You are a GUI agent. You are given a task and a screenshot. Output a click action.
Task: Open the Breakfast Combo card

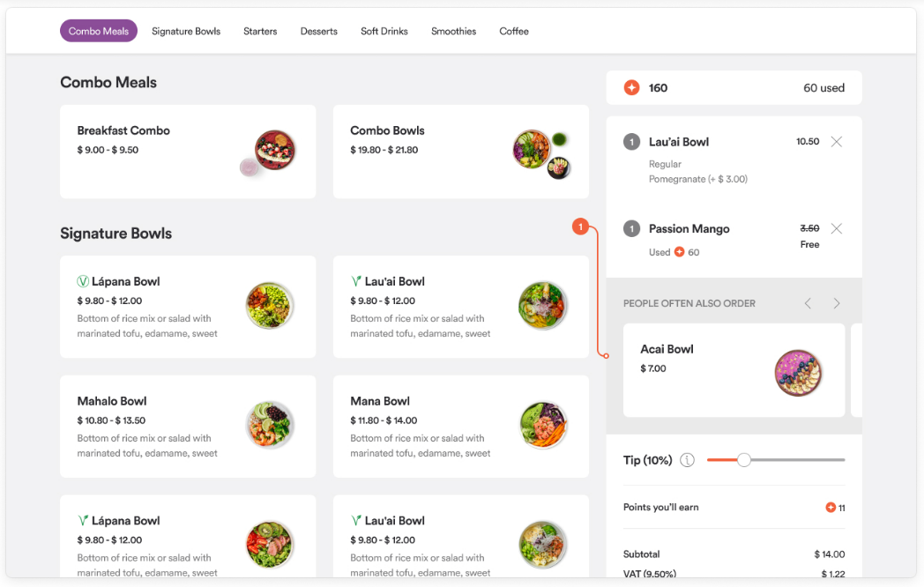[188, 152]
